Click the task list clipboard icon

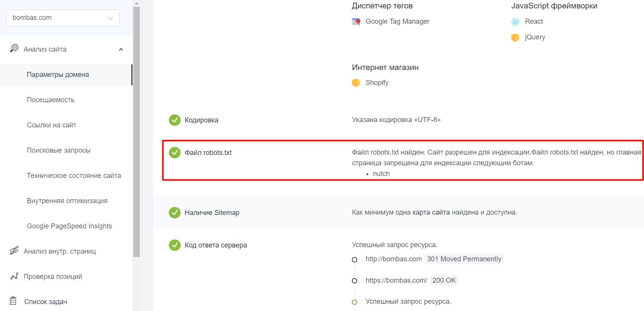pyautogui.click(x=13, y=301)
